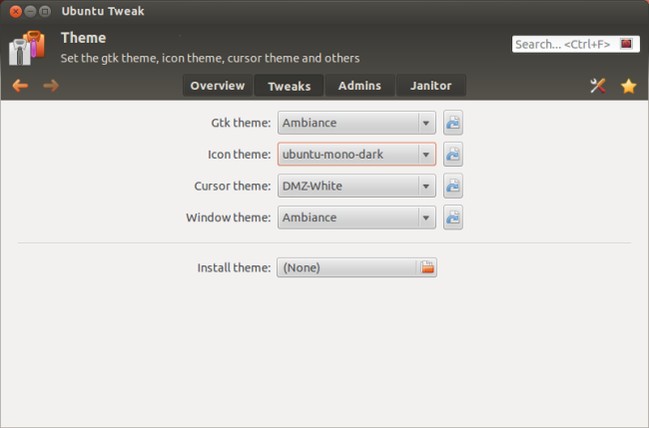Minimize the Ubuntu Tweak window
The width and height of the screenshot is (649, 428).
point(30,11)
